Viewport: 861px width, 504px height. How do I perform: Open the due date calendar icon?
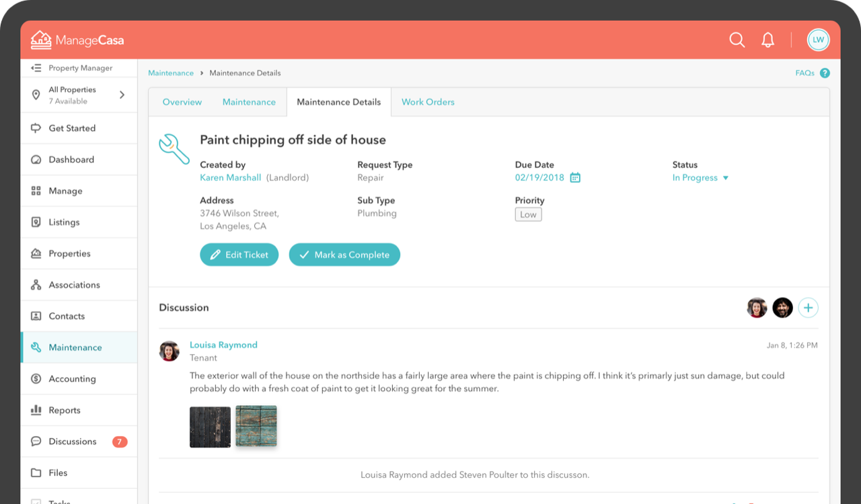tap(575, 178)
